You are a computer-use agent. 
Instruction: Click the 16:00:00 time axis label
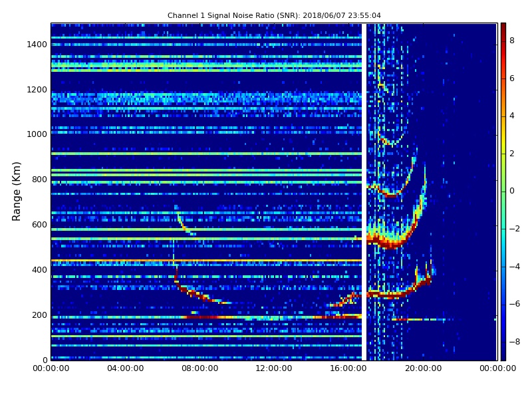(348, 368)
